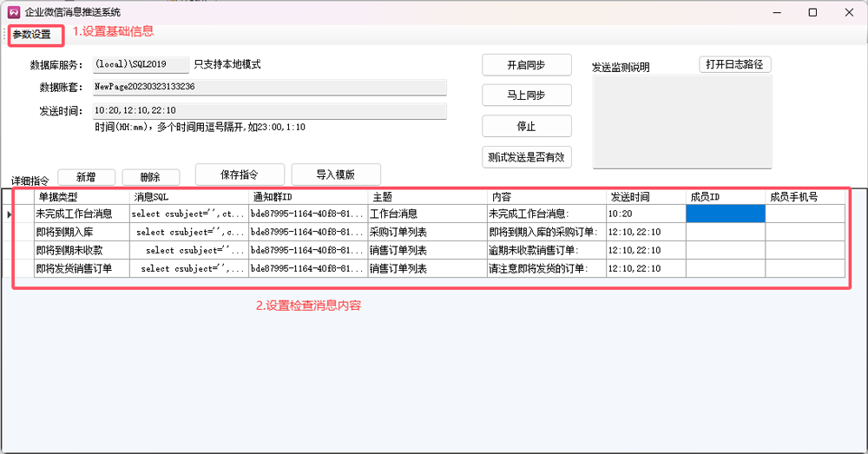
Task: Click the app logo icon in title bar
Action: [14, 11]
